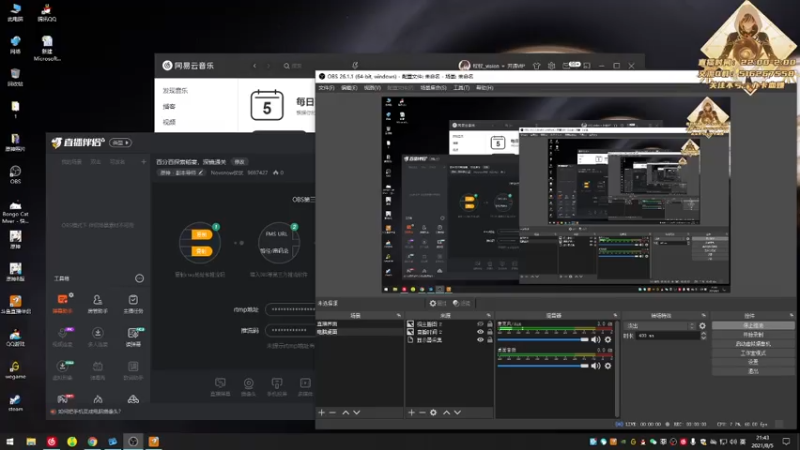
Task: Toggle the lock on the 显示器采集 source
Action: (x=490, y=340)
